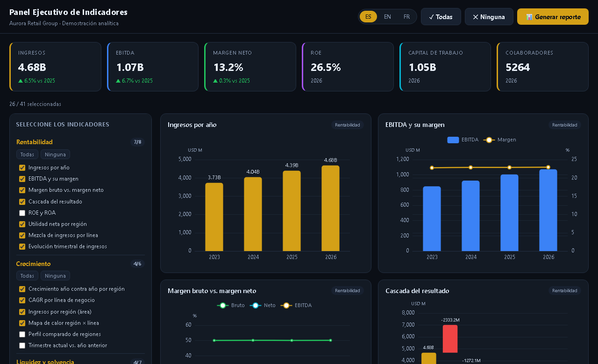Toggle Neto legend marker in margin chart
598x364 pixels.
coord(256,305)
